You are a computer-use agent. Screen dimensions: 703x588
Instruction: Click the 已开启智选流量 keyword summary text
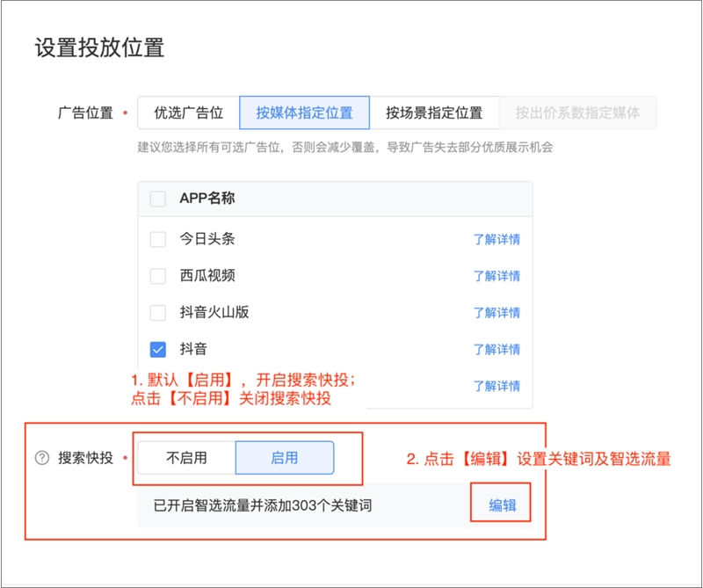(x=263, y=506)
